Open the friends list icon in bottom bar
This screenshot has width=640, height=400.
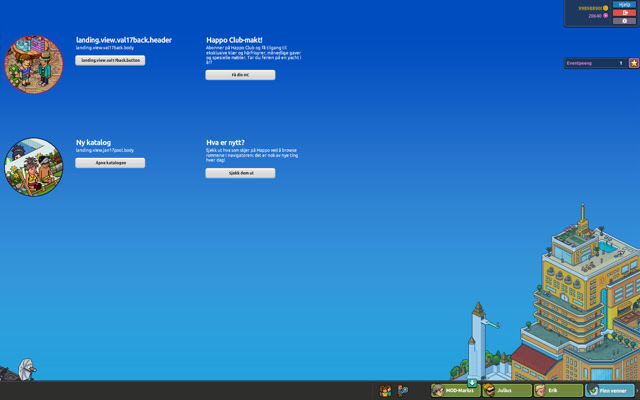pyautogui.click(x=385, y=391)
